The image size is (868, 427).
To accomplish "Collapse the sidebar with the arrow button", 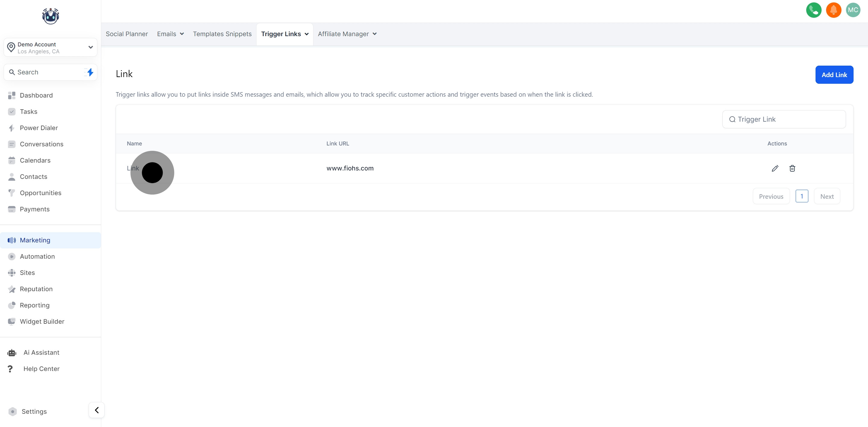I will 97,410.
